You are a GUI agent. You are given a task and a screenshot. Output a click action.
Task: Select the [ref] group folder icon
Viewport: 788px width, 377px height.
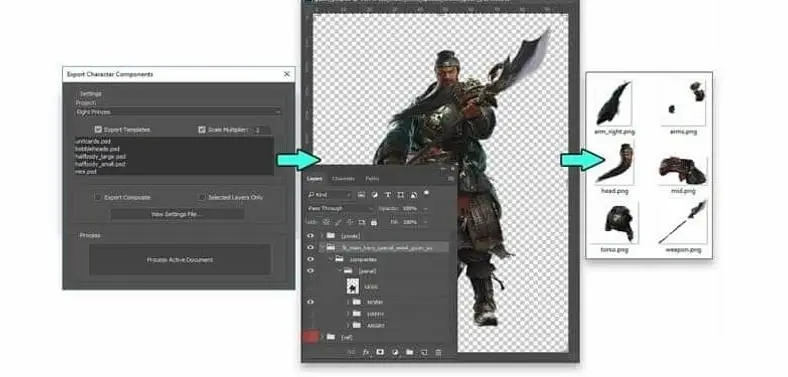click(331, 337)
